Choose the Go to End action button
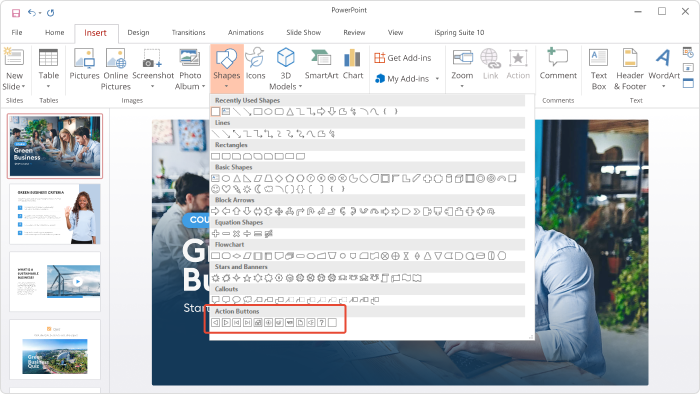The height and width of the screenshot is (394, 700). point(247,323)
